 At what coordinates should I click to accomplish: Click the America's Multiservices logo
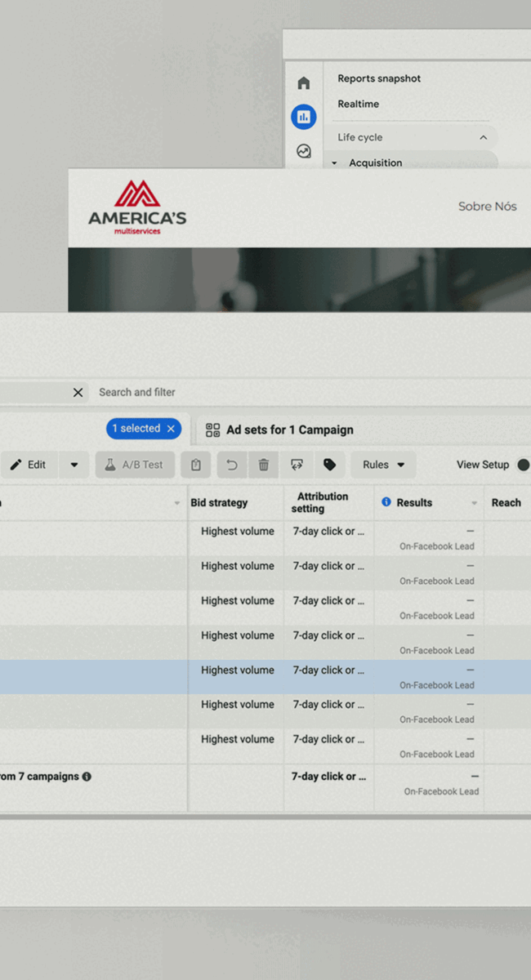pyautogui.click(x=137, y=207)
